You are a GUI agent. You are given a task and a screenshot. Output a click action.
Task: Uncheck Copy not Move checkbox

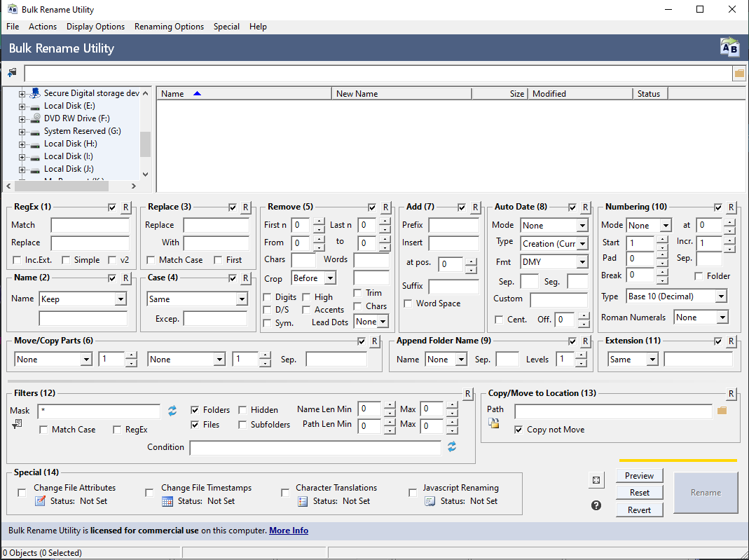(518, 430)
